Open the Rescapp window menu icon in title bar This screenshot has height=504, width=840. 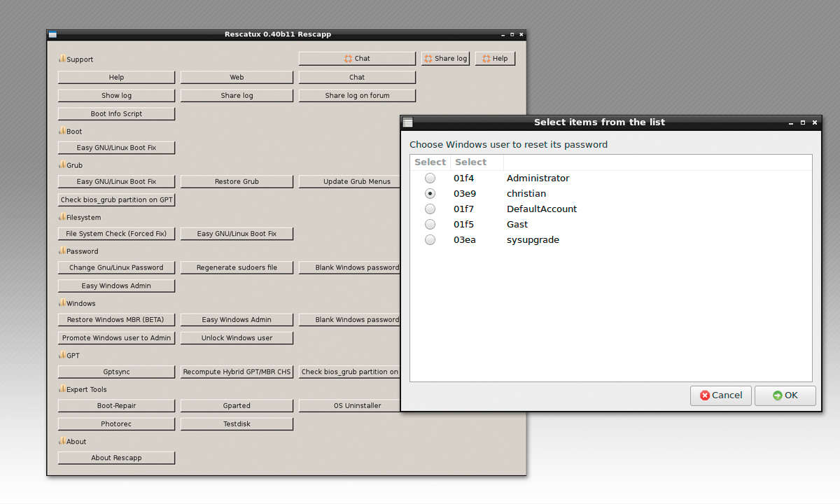(52, 34)
